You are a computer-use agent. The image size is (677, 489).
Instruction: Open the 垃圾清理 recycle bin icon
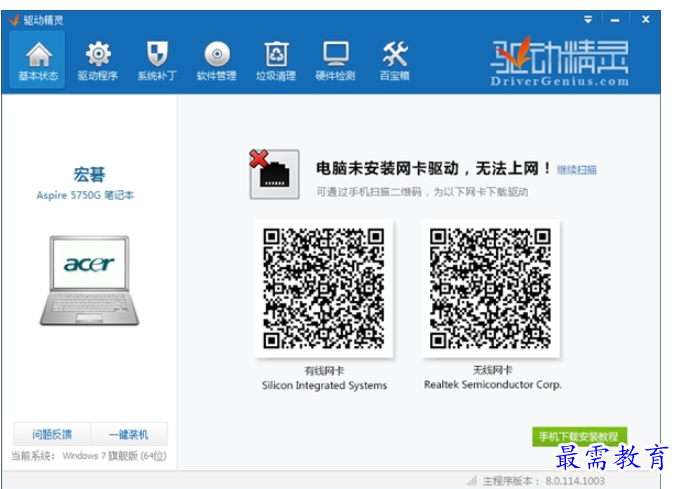276,60
